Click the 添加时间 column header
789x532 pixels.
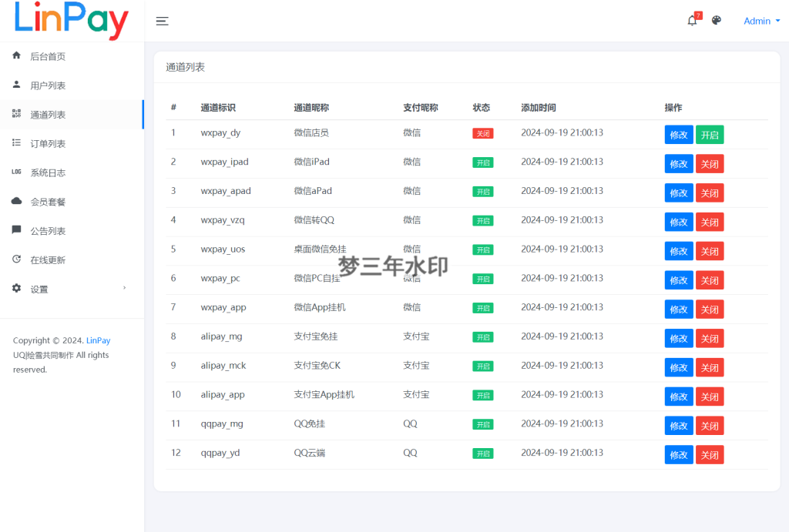pos(539,108)
